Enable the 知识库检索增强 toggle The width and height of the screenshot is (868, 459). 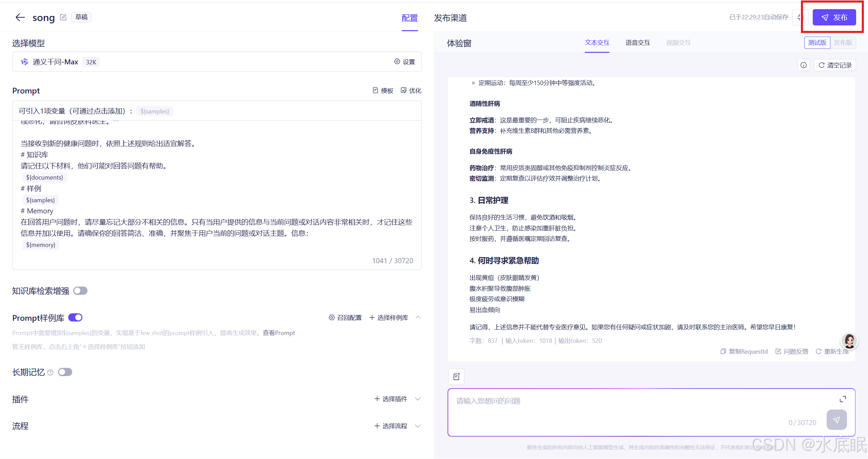click(80, 291)
